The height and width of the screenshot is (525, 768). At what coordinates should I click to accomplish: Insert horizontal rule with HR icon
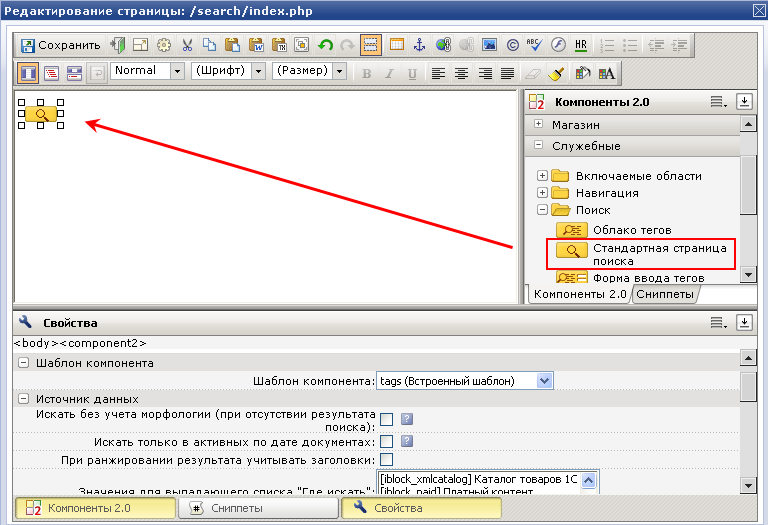pyautogui.click(x=581, y=45)
